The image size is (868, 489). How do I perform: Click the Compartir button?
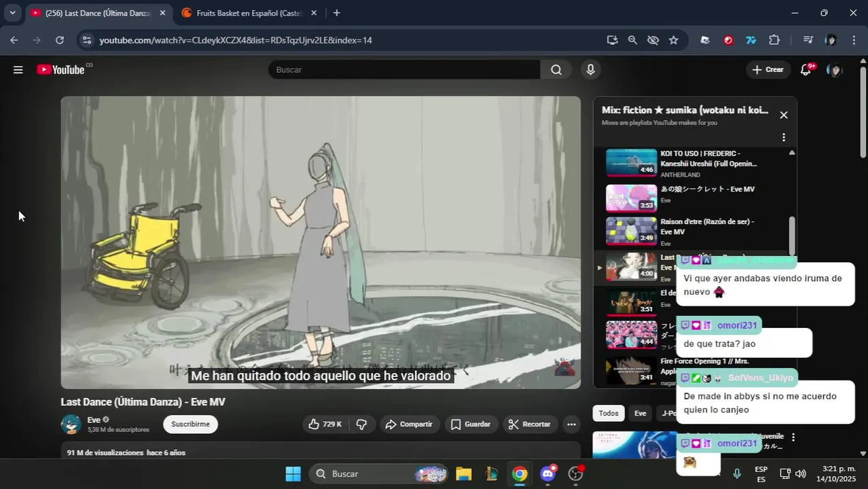(409, 424)
